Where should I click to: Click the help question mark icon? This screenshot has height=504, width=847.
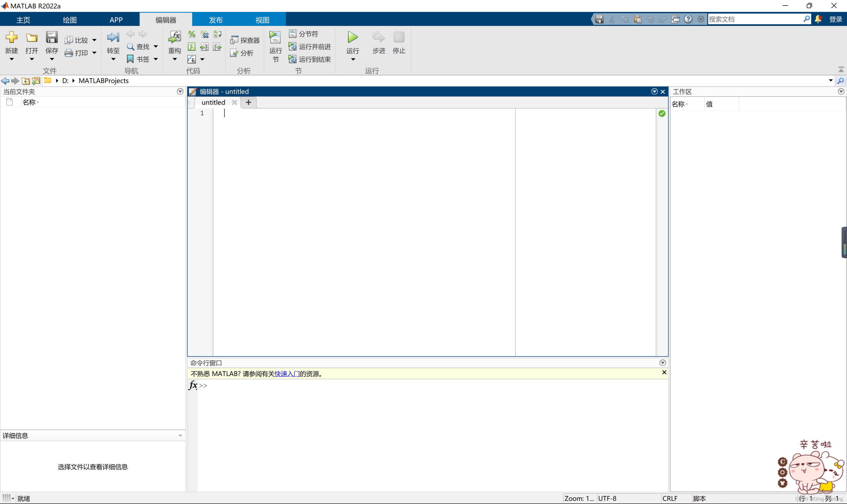tap(688, 19)
